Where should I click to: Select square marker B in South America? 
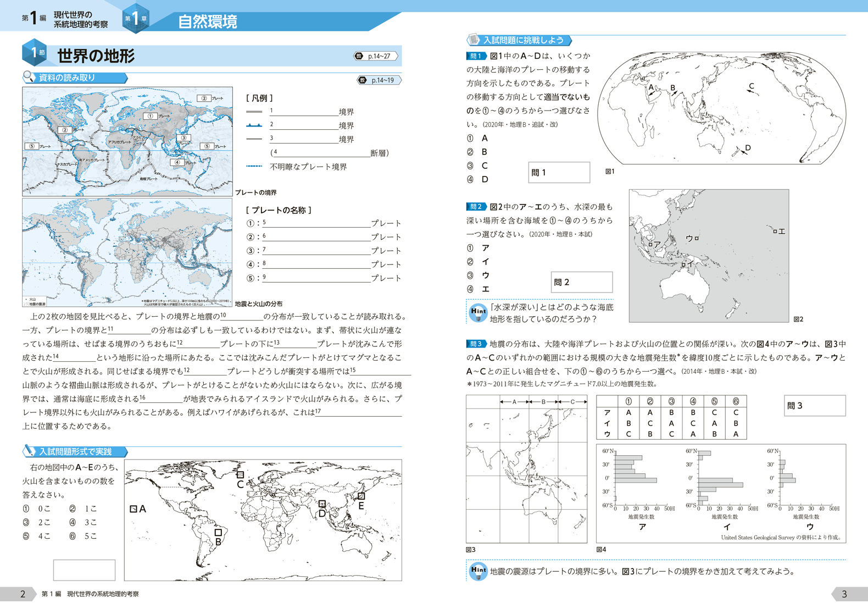coord(218,532)
